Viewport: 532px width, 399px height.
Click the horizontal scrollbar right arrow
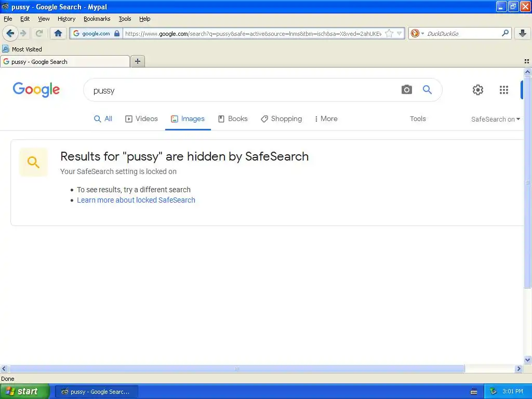[518, 368]
